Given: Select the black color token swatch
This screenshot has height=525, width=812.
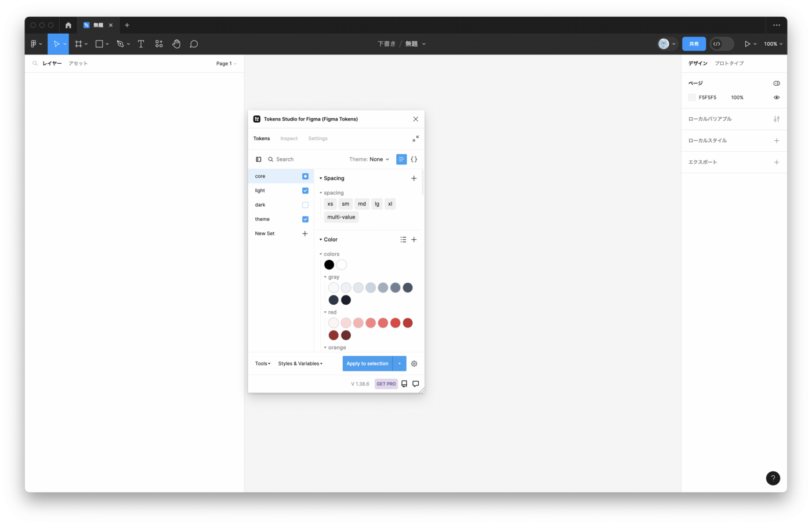Looking at the screenshot, I should pos(329,265).
